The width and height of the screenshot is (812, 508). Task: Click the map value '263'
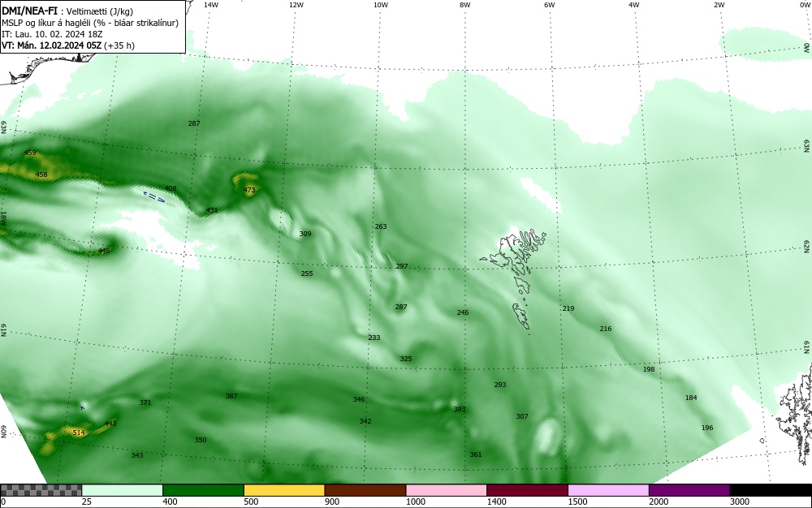coord(381,226)
